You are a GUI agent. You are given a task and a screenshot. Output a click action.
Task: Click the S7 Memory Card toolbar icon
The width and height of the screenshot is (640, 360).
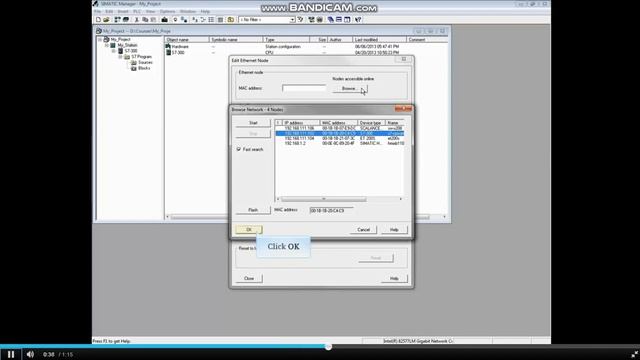coord(126,20)
